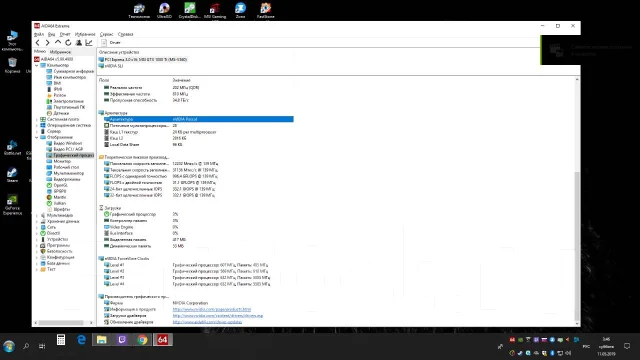Expand the DirectX tree node
This screenshot has height=360, width=640.
point(37,233)
